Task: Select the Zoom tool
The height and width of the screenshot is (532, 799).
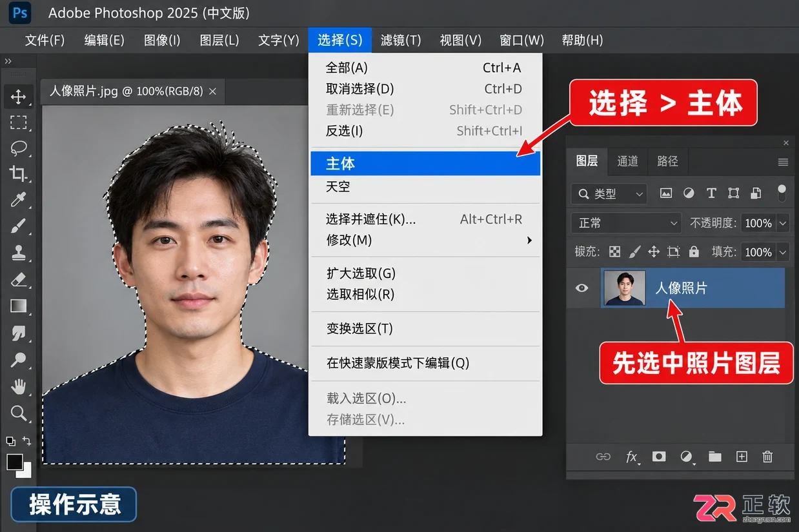Action: click(x=18, y=413)
